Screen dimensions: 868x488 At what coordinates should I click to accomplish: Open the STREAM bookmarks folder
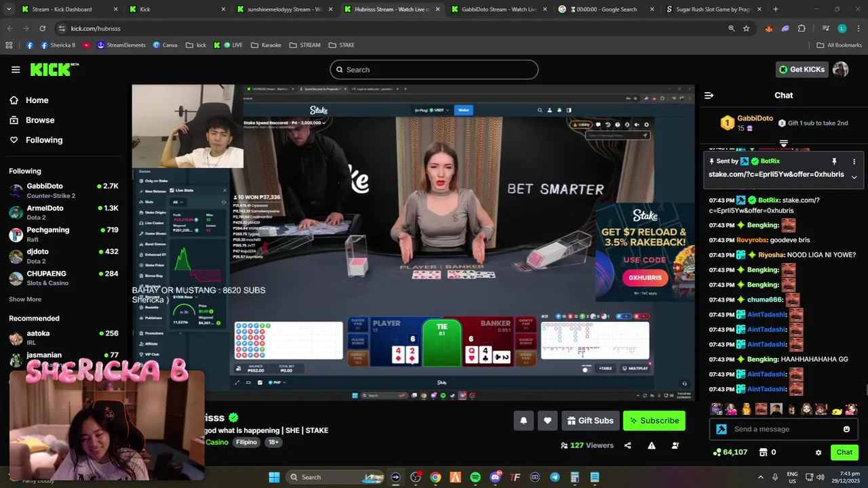tap(304, 45)
